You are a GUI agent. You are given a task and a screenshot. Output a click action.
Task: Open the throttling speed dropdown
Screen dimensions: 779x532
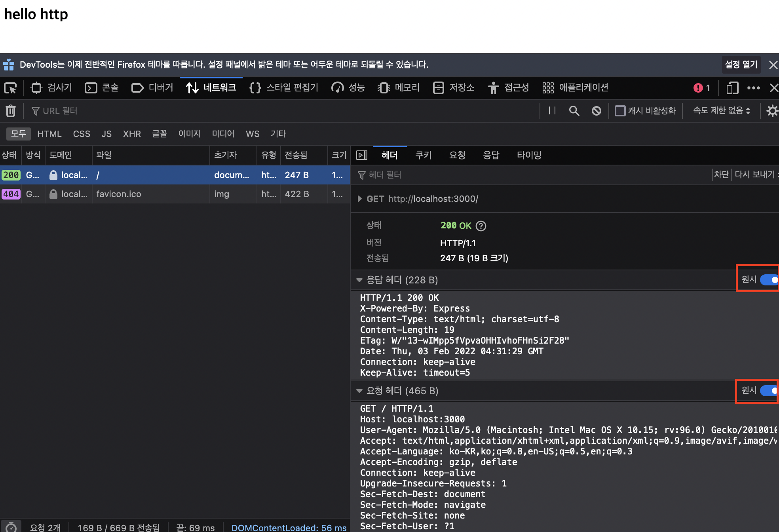click(721, 111)
